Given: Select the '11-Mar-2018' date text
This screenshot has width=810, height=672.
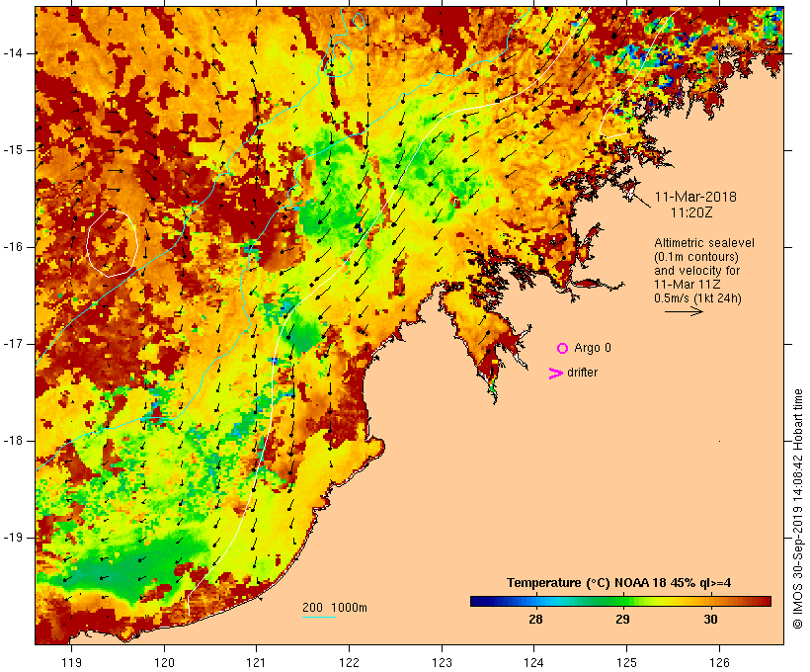Looking at the screenshot, I should pos(695,197).
